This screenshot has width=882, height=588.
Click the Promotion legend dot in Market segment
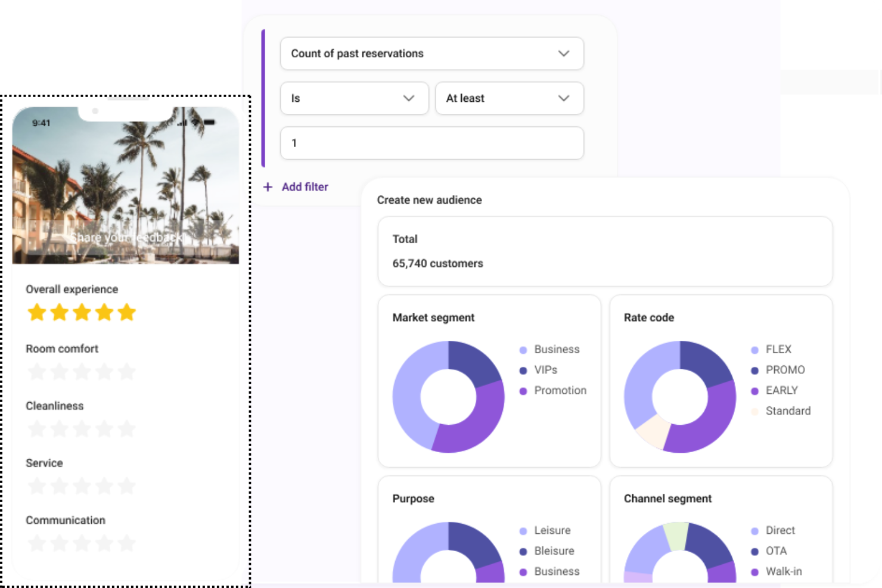(x=523, y=391)
